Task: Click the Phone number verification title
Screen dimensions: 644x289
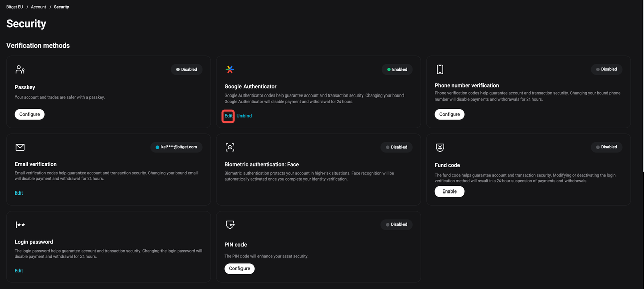Action: click(467, 85)
